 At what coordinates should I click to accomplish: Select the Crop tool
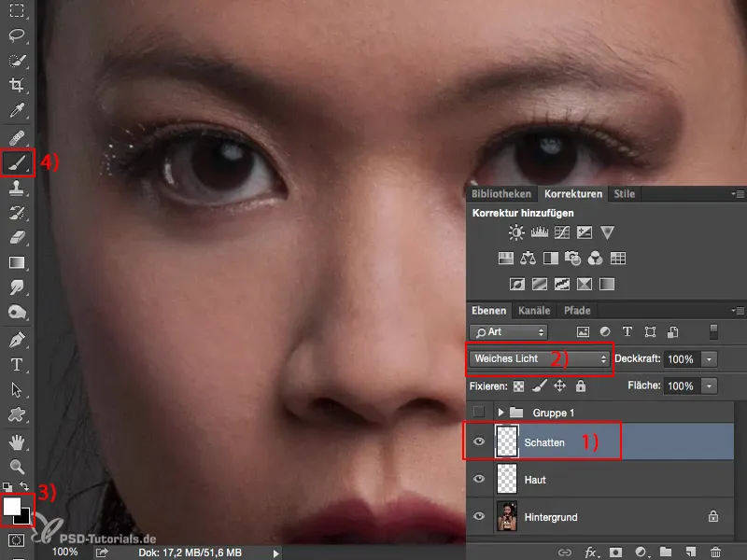point(17,87)
